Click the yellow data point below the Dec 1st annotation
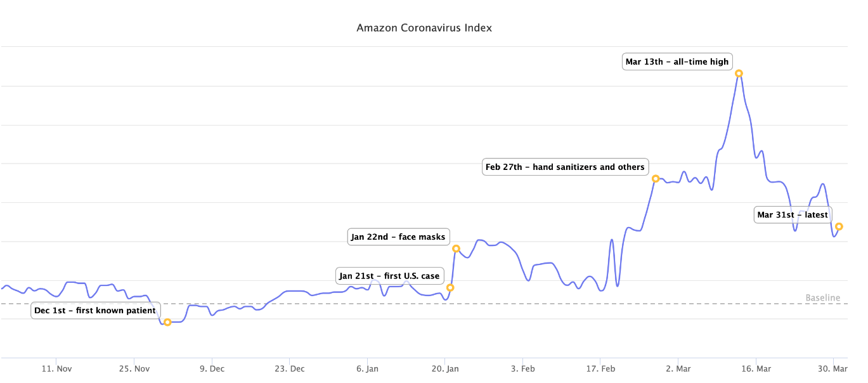The width and height of the screenshot is (868, 383). [x=167, y=322]
